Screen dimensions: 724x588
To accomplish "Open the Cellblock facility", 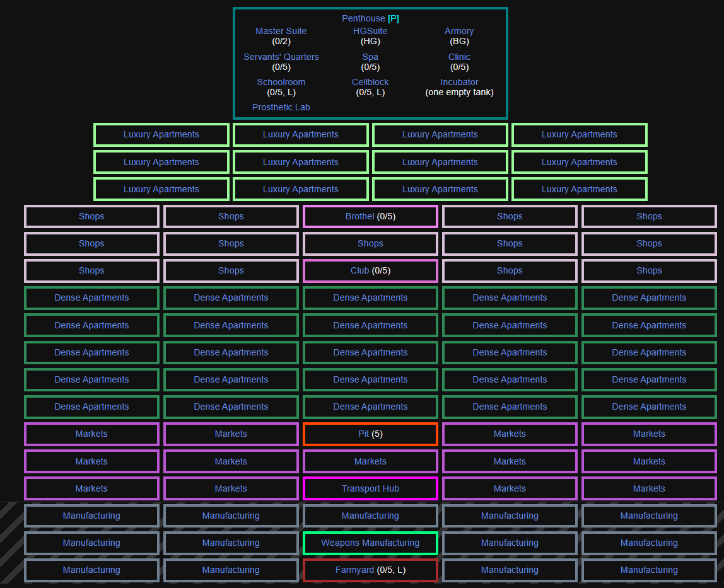I will pos(370,82).
